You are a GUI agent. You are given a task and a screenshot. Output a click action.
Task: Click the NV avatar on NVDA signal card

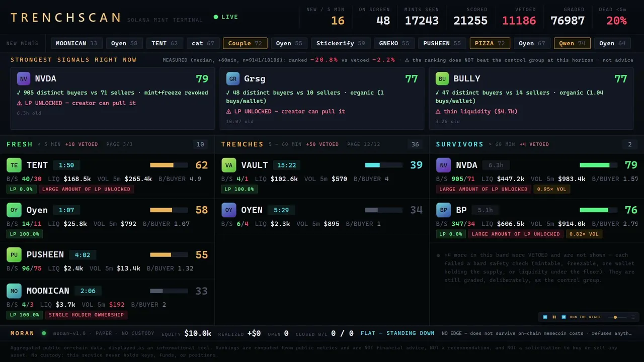coord(24,79)
